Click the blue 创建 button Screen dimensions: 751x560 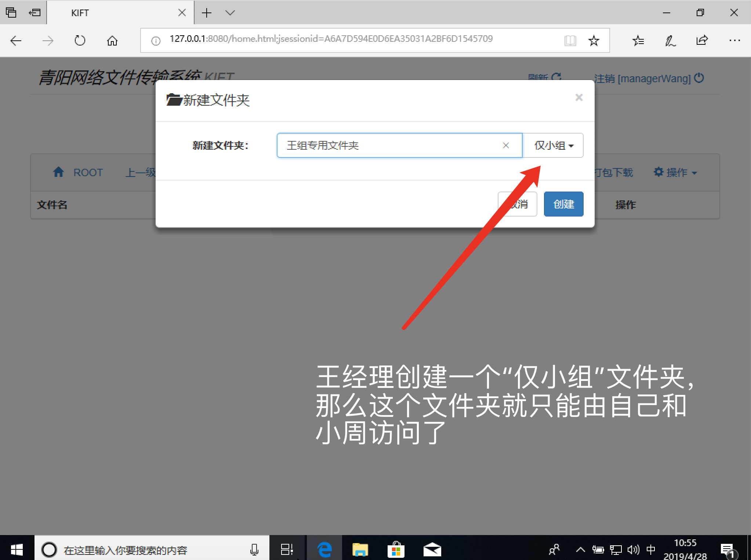[563, 204]
